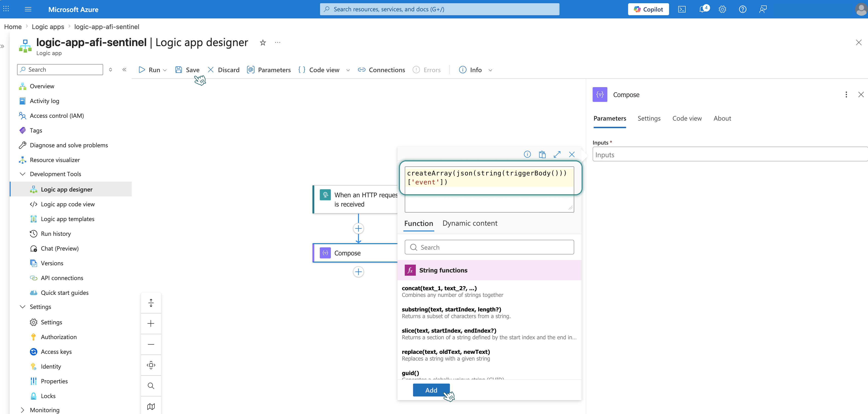The height and width of the screenshot is (414, 868).
Task: Go to Home breadcrumb
Action: pos(13,27)
